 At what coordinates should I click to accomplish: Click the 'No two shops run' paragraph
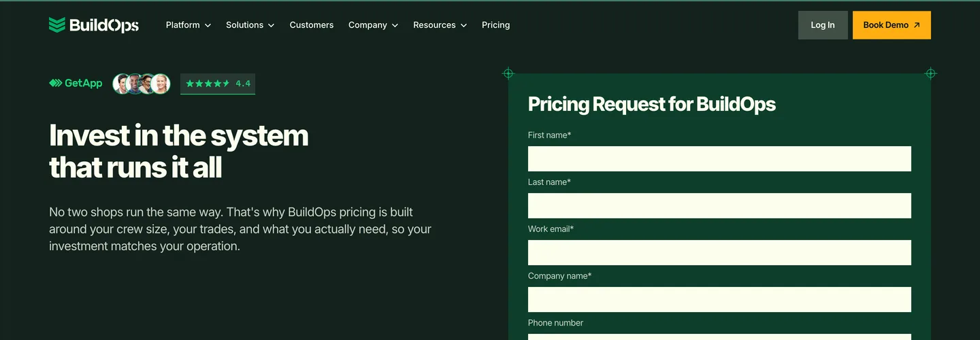240,229
